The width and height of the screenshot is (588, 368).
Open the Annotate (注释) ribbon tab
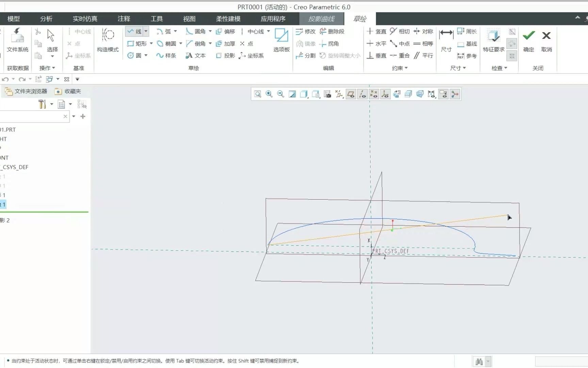coord(124,19)
